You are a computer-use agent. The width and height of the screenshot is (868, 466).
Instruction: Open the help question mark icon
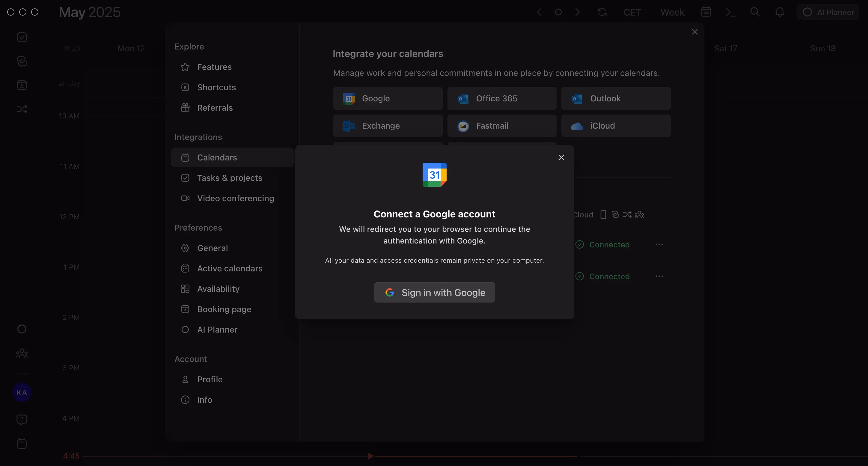point(22,420)
